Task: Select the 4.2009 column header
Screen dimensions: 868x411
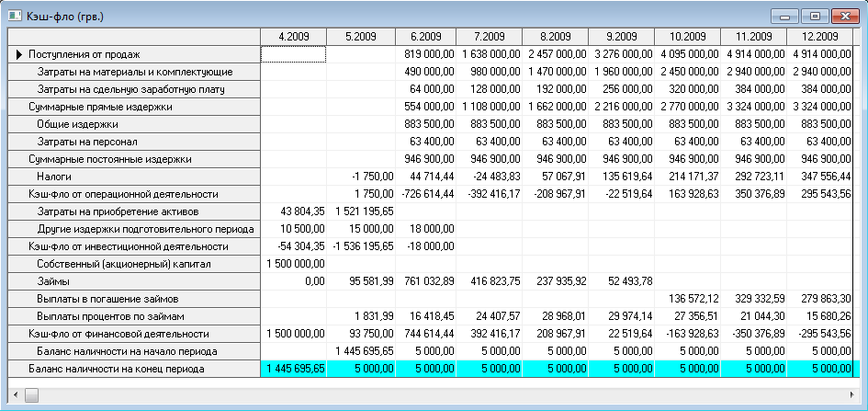Action: [293, 37]
